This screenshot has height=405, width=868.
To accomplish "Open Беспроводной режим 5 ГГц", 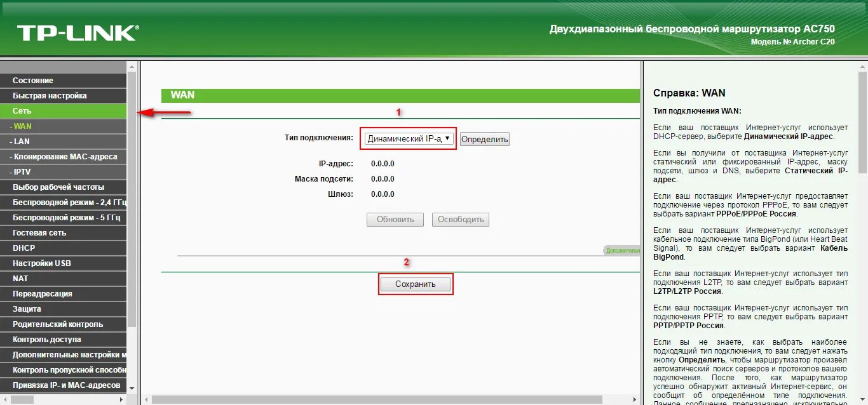I will point(64,218).
